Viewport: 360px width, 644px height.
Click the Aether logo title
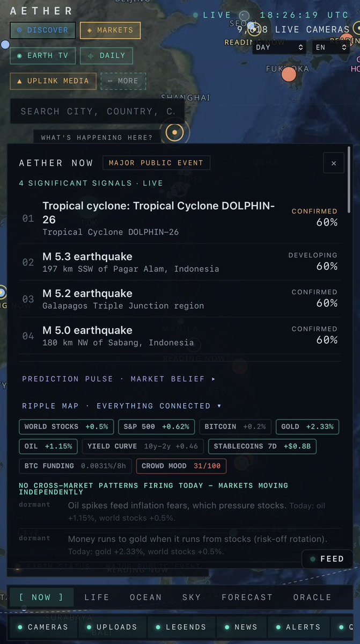(x=41, y=11)
